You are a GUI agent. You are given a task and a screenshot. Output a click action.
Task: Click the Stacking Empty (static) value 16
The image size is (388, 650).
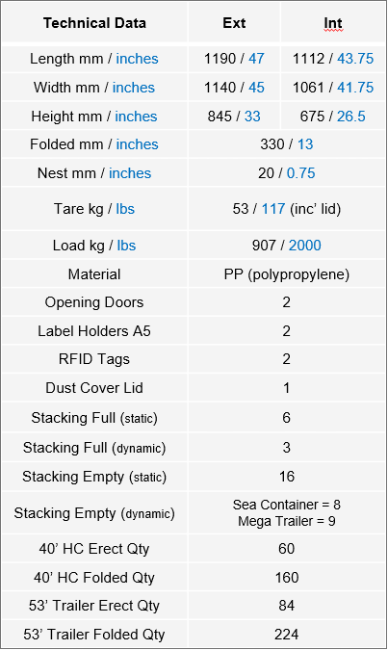click(x=286, y=476)
